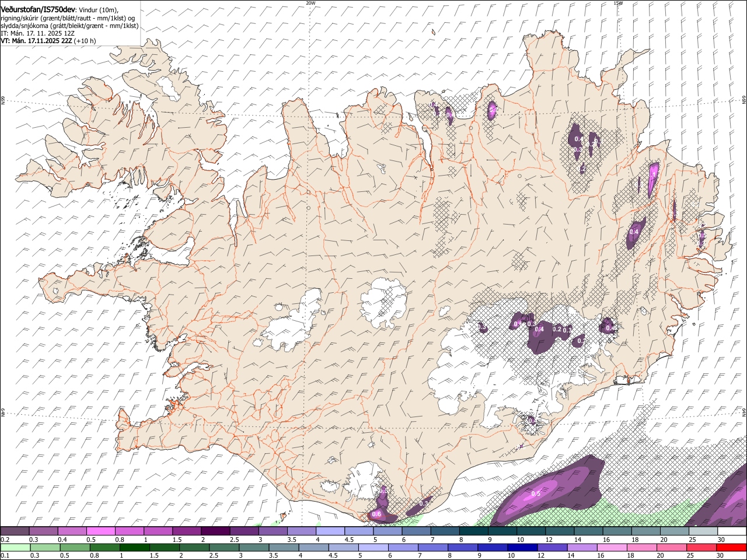The width and height of the screenshot is (747, 560).
Task: Select the red 25 rain scale swatch
Action: click(700, 547)
